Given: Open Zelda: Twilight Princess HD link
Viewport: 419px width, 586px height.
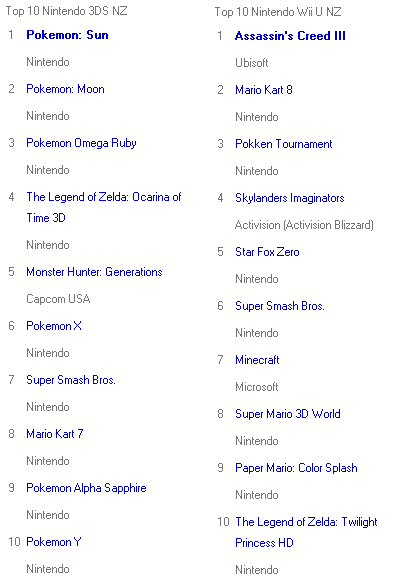Looking at the screenshot, I should (306, 532).
